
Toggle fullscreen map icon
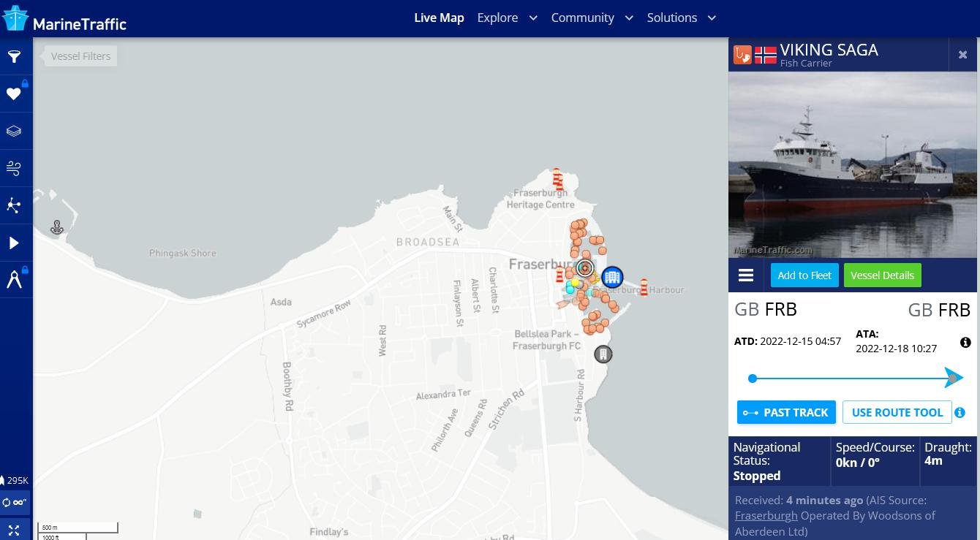14,530
